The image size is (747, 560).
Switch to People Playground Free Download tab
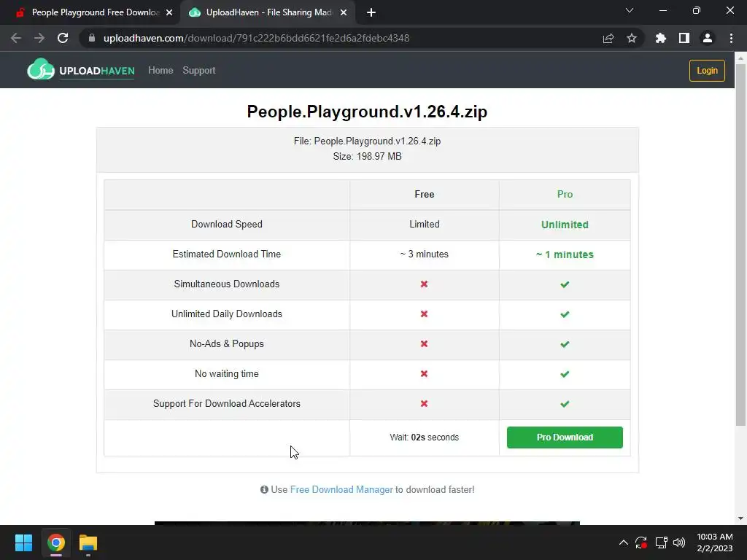(x=90, y=12)
